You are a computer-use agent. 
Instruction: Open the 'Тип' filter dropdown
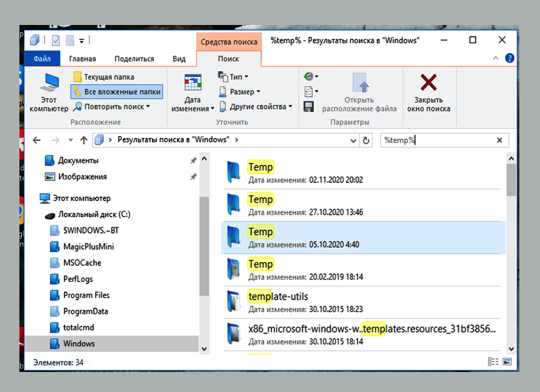[233, 77]
